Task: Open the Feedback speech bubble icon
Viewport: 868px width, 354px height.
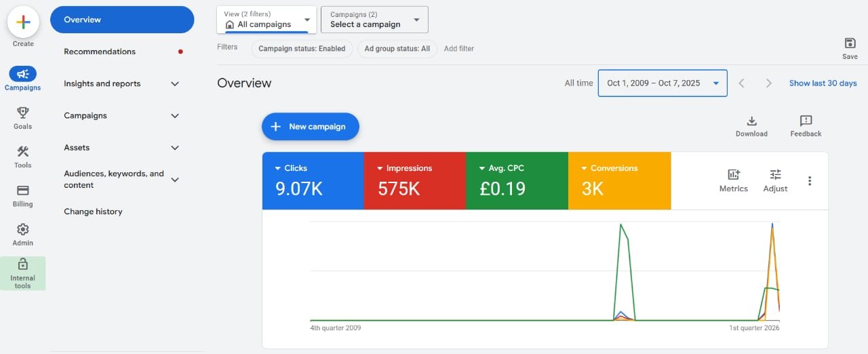Action: (x=806, y=121)
